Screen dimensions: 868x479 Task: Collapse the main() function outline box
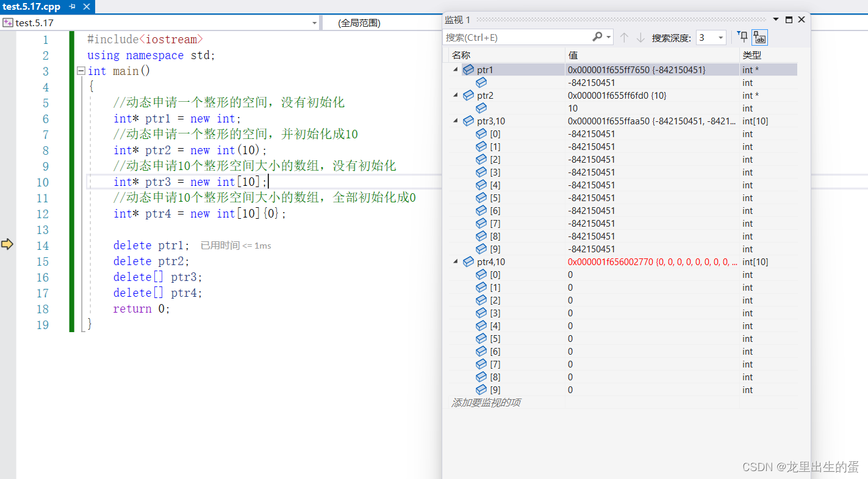81,71
